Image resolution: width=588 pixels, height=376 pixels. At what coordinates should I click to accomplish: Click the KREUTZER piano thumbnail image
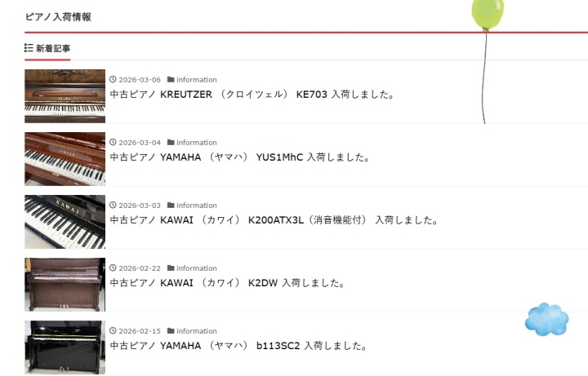tap(65, 95)
